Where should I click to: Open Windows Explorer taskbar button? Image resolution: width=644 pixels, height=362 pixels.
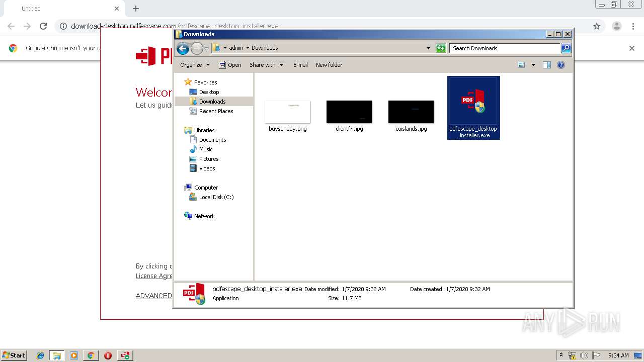click(x=57, y=355)
